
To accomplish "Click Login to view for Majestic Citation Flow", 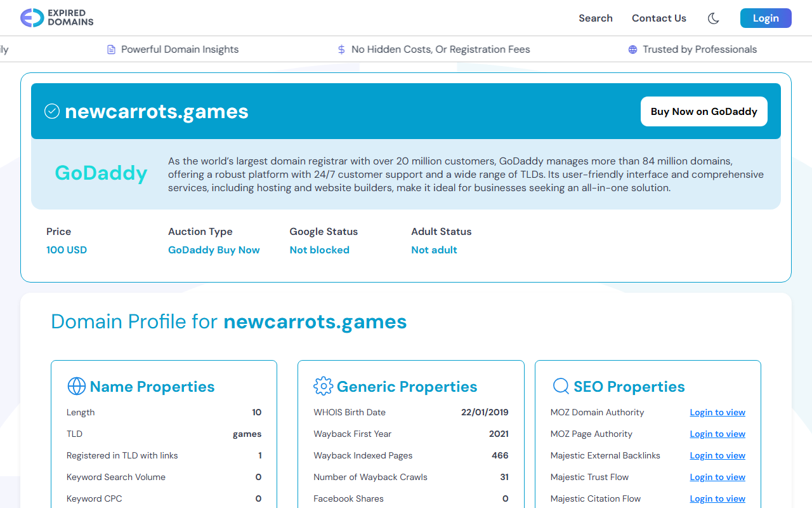I will (717, 498).
